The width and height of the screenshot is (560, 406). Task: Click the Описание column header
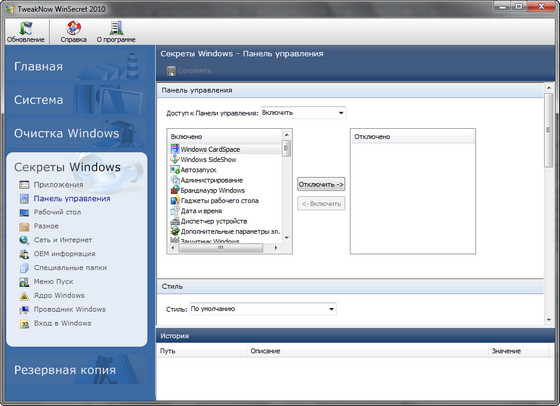pyautogui.click(x=368, y=351)
